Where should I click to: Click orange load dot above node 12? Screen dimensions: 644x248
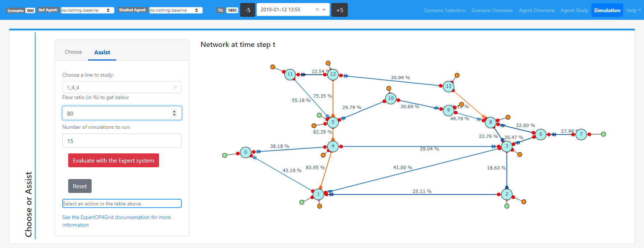click(x=328, y=63)
